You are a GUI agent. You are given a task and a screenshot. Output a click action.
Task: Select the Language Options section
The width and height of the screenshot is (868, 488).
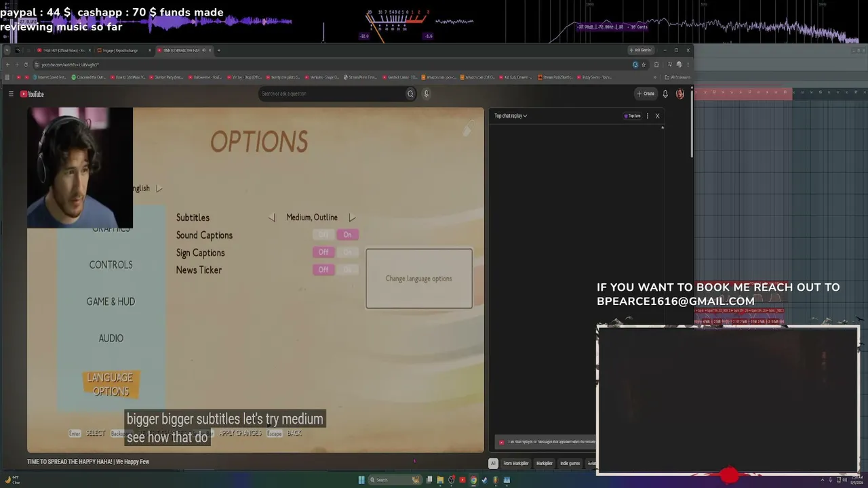point(111,384)
